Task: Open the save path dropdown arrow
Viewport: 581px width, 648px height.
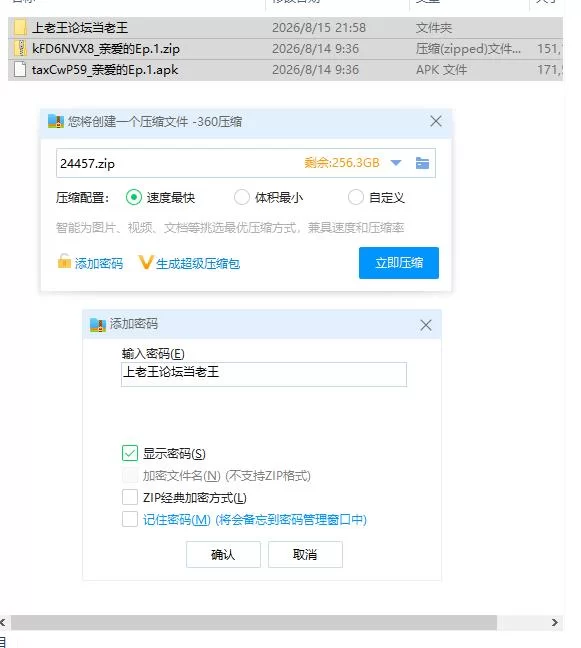Action: [396, 163]
